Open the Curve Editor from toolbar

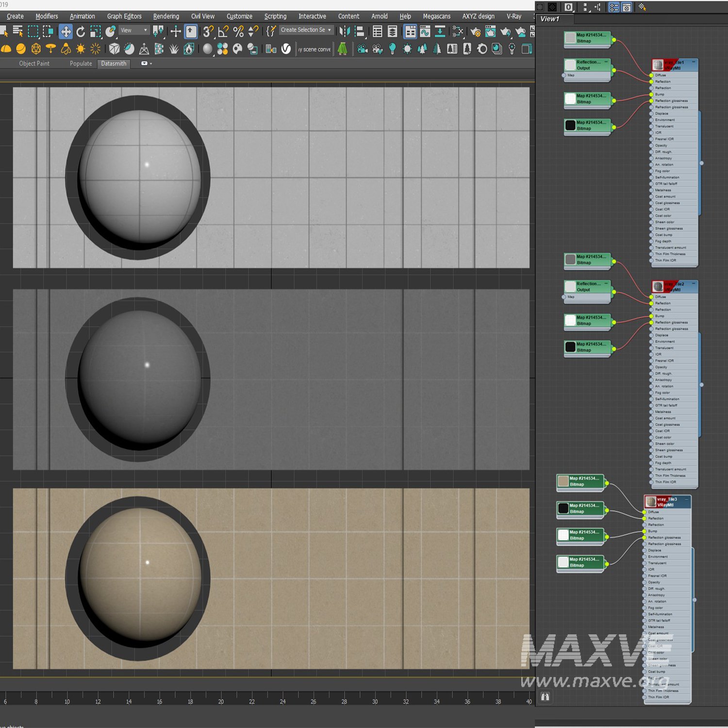(425, 32)
